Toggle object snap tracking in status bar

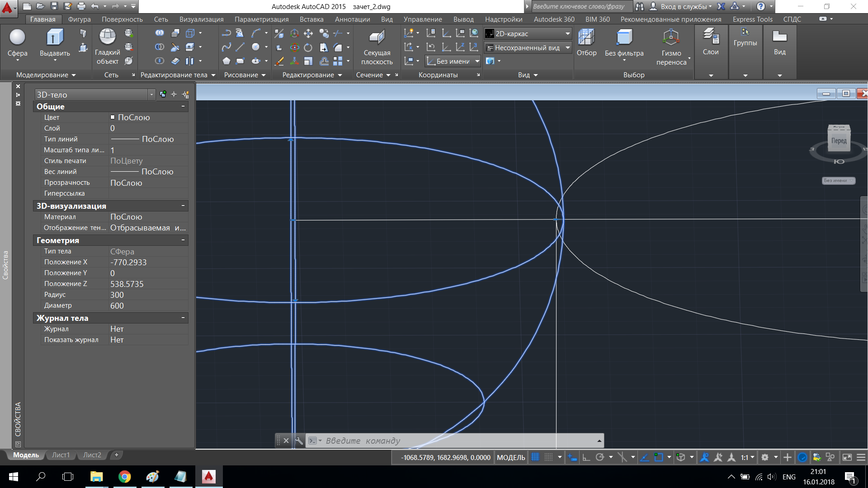tap(645, 457)
